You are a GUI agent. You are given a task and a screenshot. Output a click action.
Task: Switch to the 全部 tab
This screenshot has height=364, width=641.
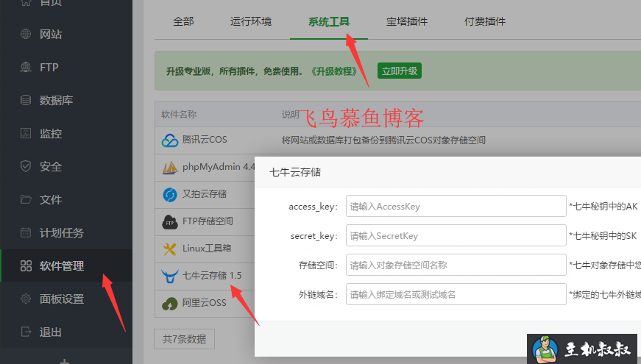(x=183, y=21)
